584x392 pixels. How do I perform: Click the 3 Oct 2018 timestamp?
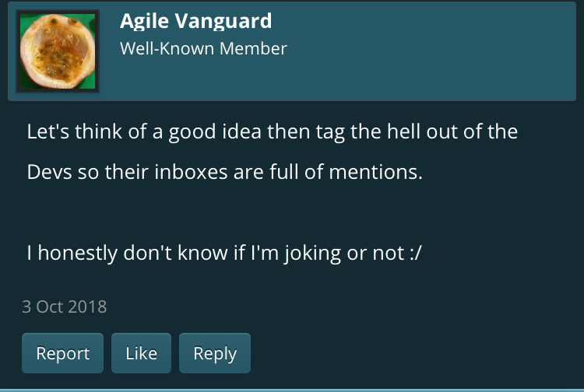click(65, 306)
